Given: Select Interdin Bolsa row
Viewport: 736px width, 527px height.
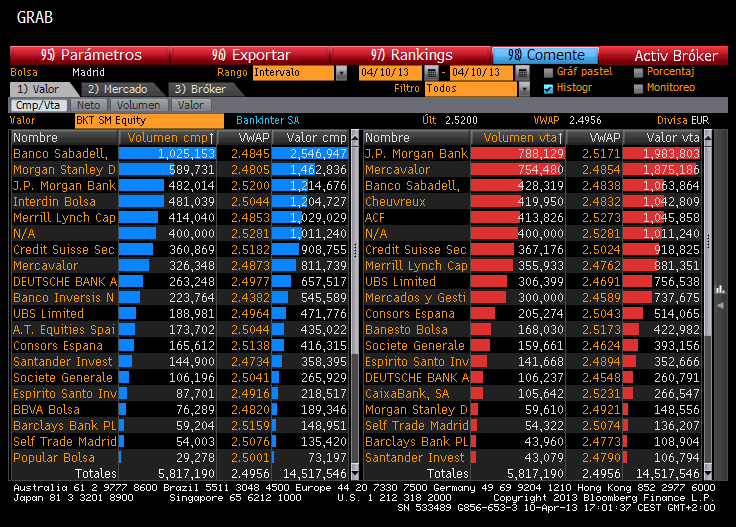Looking at the screenshot, I should 180,202.
